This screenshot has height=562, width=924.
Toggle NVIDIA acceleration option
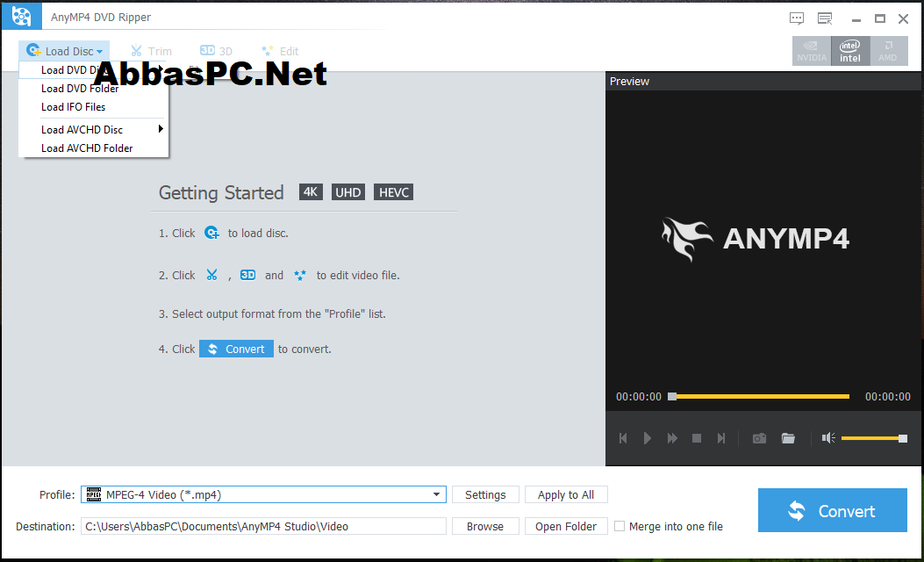coord(812,51)
